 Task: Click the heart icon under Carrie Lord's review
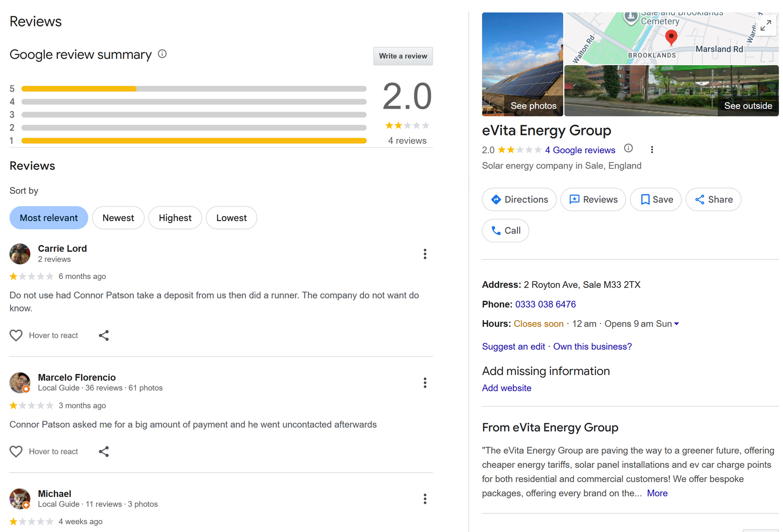(16, 335)
